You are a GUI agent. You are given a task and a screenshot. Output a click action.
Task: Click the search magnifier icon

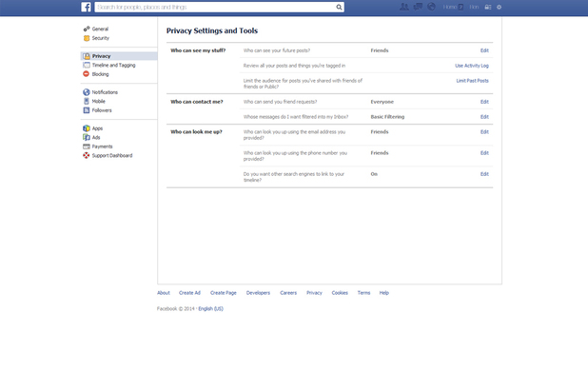[x=339, y=7]
